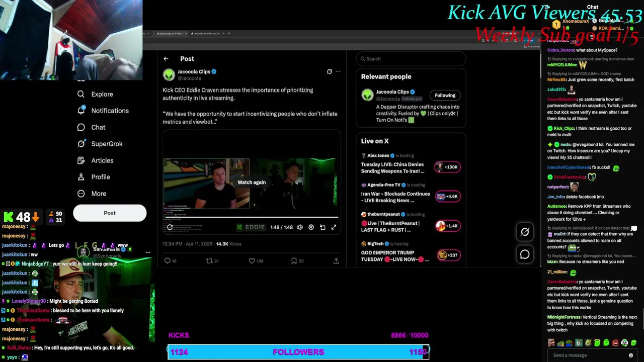Viewport: 644px width, 362px height.
Task: Open Explore in the X sidebar
Action: [102, 94]
